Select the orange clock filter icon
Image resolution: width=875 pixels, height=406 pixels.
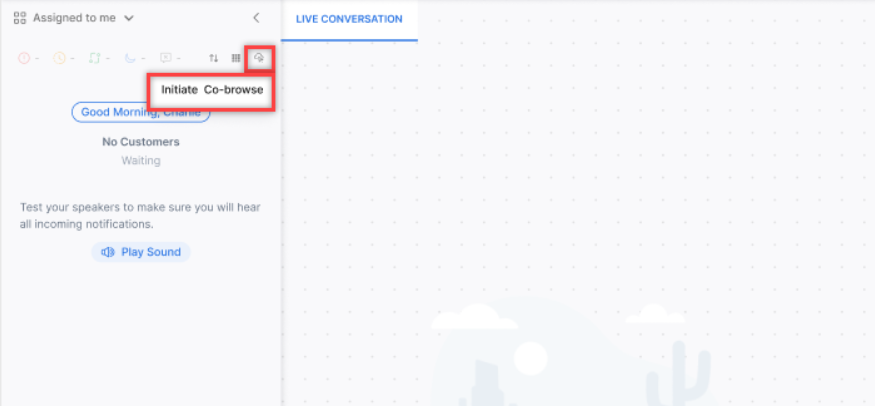(x=59, y=58)
